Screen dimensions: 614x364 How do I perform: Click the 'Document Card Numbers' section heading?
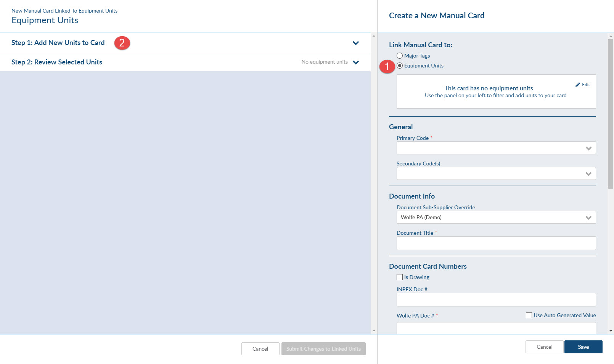tap(428, 266)
